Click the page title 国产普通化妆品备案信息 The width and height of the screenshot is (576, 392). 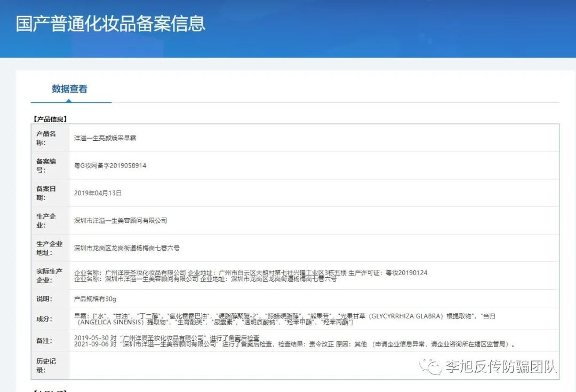point(110,24)
